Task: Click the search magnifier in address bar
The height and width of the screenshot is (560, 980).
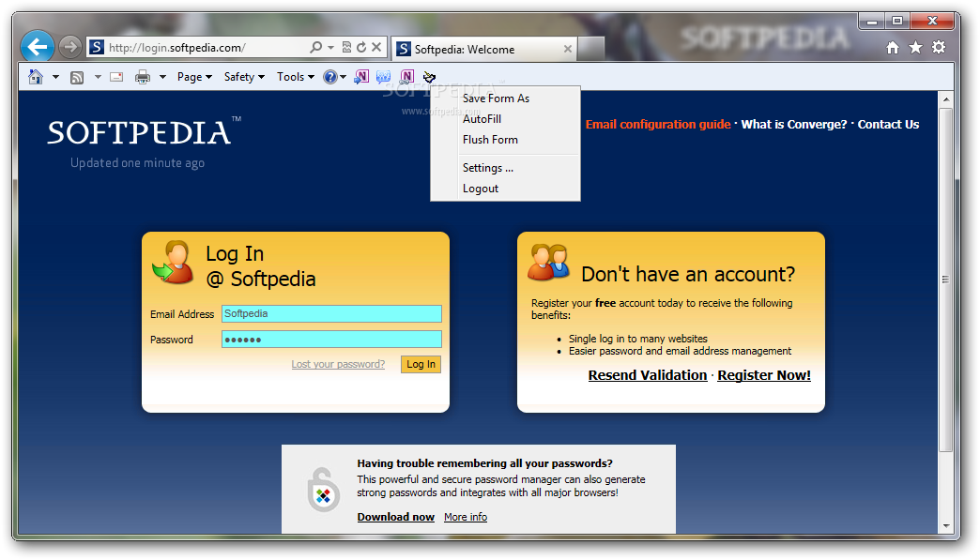Action: (316, 47)
